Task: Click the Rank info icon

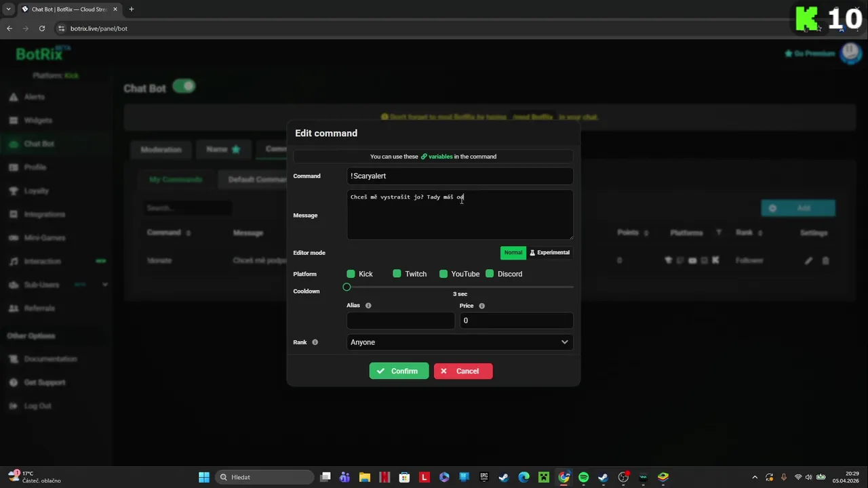Action: (315, 342)
